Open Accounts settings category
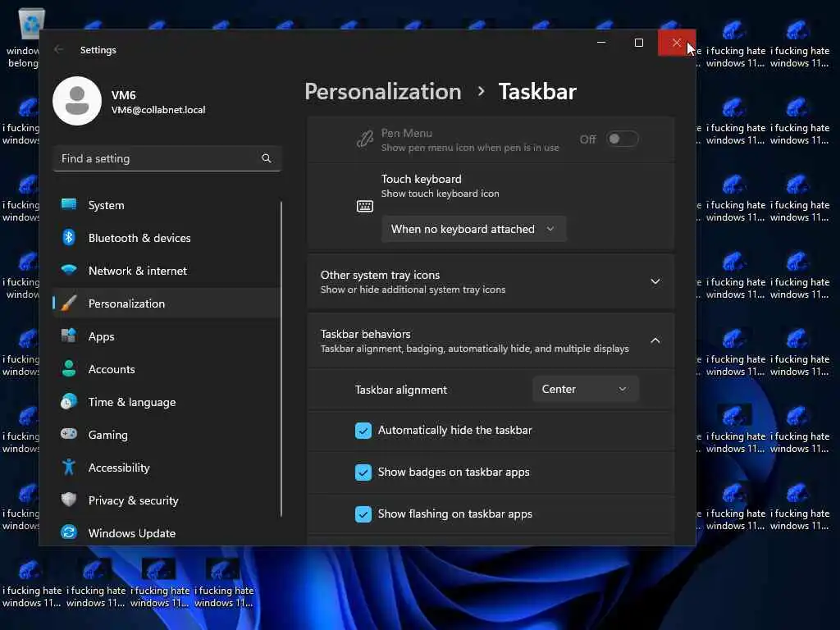 coord(167,369)
